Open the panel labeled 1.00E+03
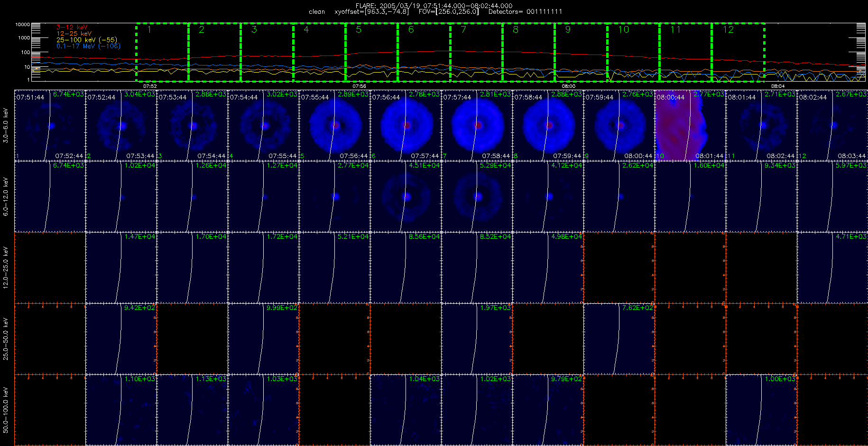 [x=761, y=410]
